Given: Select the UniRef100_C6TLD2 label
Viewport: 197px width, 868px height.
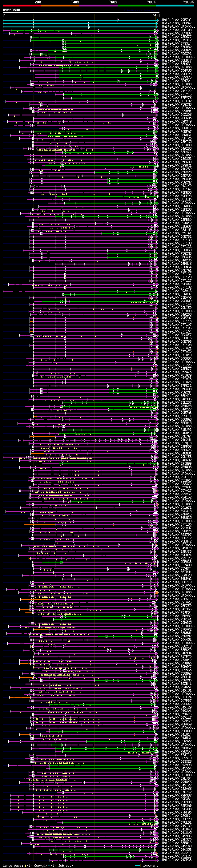Looking at the screenshot, I should [x=177, y=101].
